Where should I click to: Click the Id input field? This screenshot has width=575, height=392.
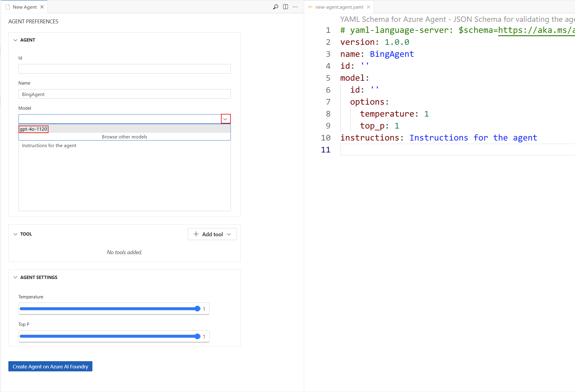pyautogui.click(x=124, y=69)
